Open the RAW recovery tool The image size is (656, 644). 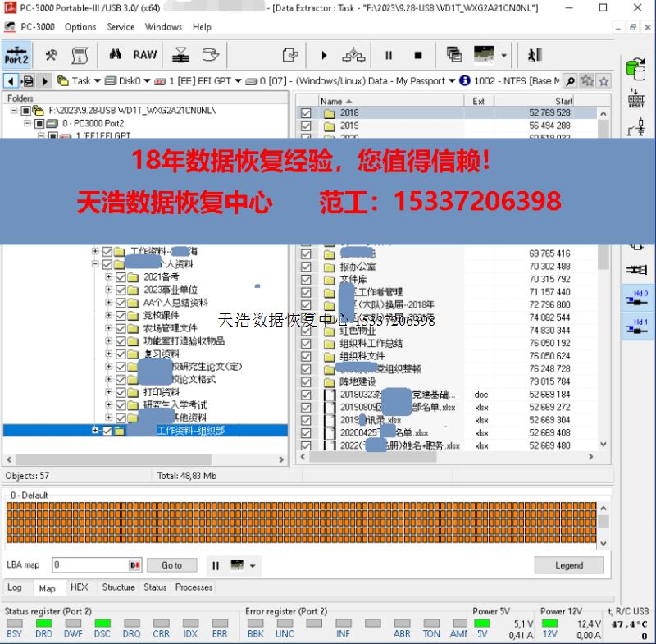point(145,55)
